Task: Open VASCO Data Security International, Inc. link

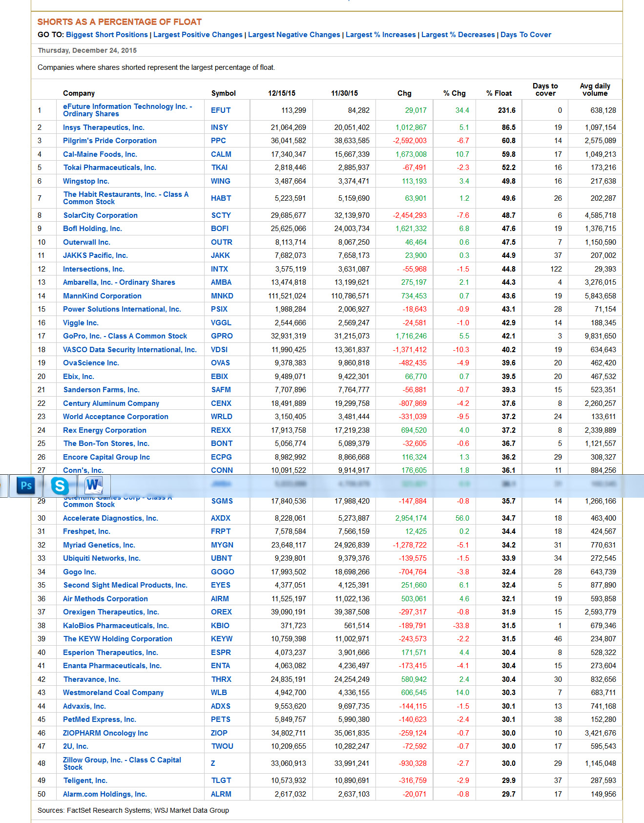Action: point(130,350)
